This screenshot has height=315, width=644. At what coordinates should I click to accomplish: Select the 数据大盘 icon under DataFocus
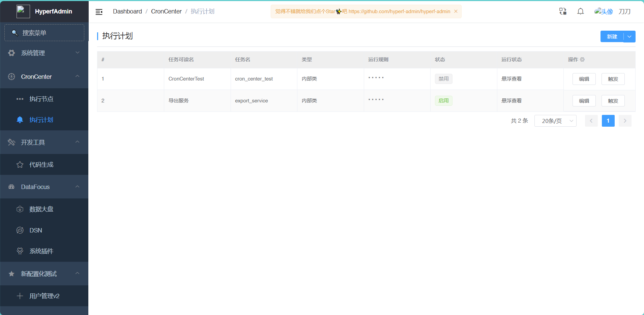click(20, 209)
